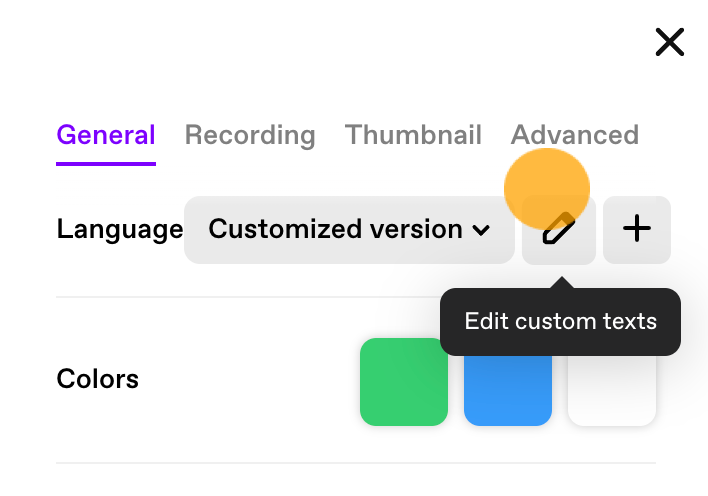Show the Advanced tab settings
This screenshot has width=708, height=496.
(x=574, y=135)
